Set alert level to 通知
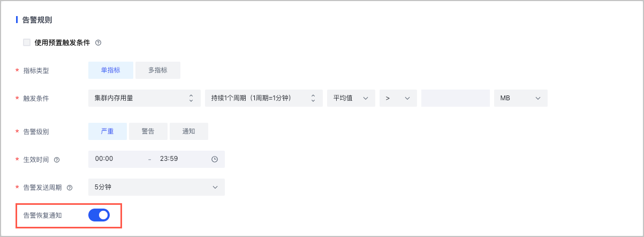 click(x=188, y=131)
